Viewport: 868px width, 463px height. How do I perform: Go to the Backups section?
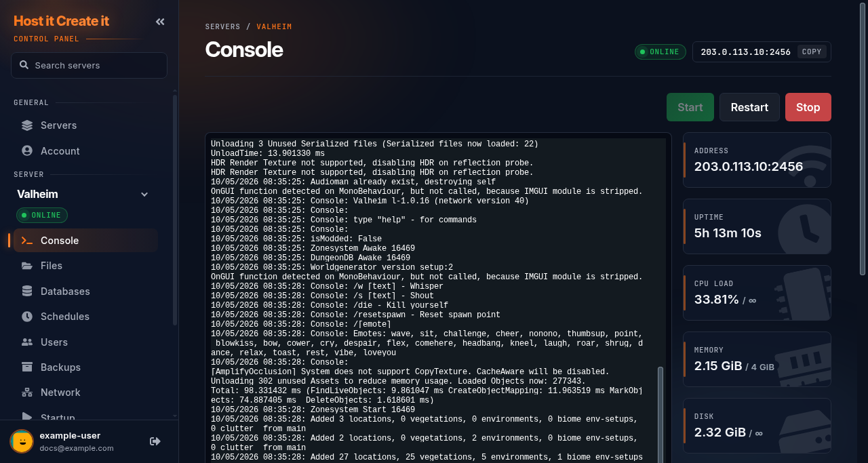tap(85, 367)
